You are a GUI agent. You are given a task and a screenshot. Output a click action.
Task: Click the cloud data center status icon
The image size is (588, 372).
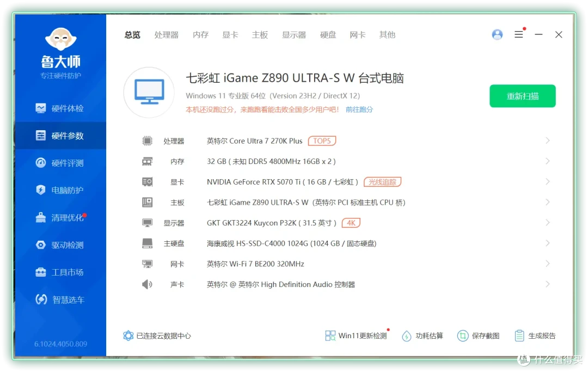(x=128, y=336)
